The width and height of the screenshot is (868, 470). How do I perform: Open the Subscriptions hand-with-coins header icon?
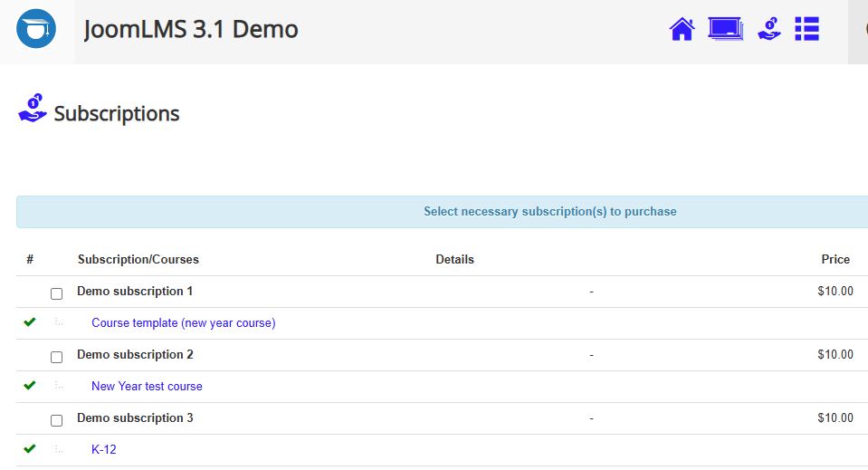tap(769, 29)
